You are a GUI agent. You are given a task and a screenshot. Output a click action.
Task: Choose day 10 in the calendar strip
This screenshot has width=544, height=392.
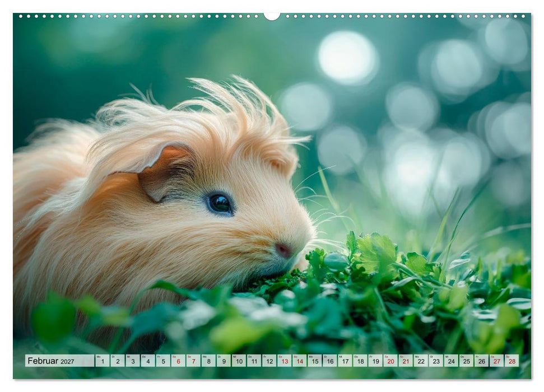point(239,361)
